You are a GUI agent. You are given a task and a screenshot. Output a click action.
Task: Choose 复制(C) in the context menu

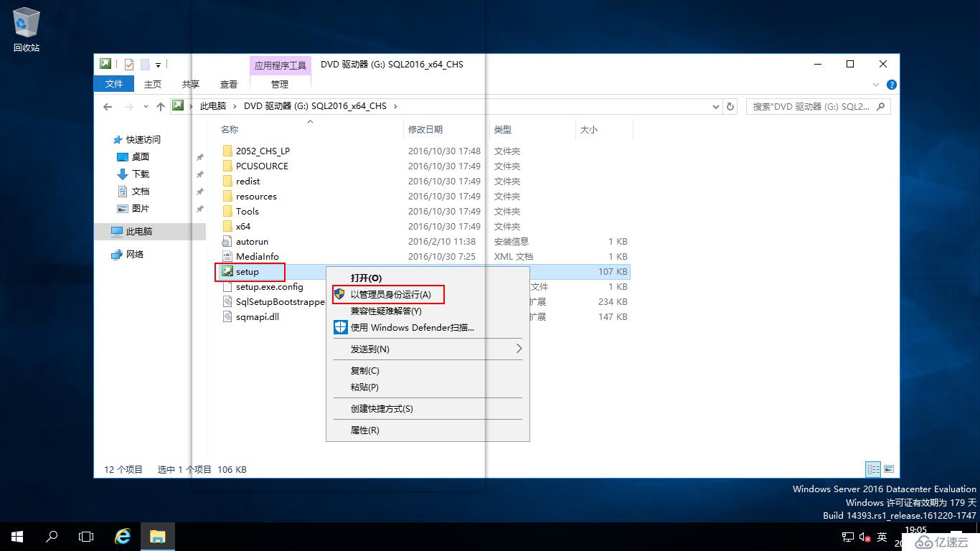[428, 371]
